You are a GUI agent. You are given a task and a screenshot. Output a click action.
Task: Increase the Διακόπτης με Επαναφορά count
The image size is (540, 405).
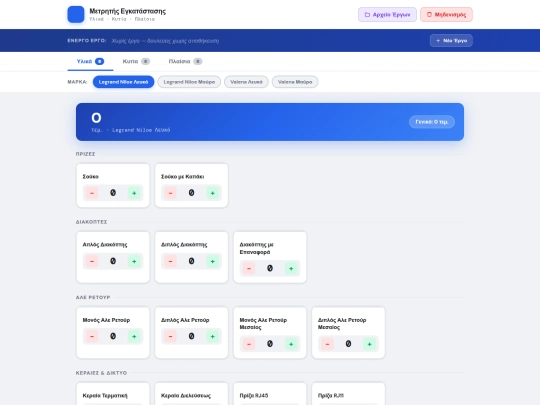[x=291, y=268]
